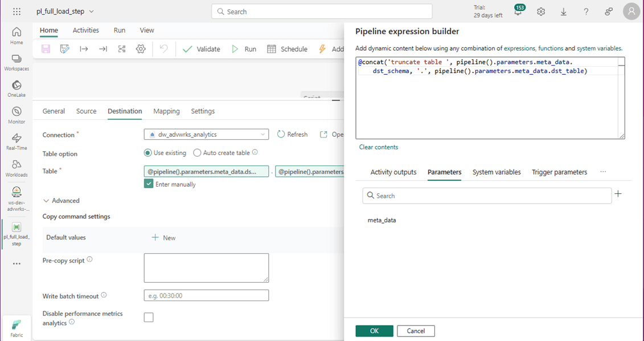The height and width of the screenshot is (341, 644).
Task: Open pipeline settings gear in the toolbar
Action: [141, 49]
